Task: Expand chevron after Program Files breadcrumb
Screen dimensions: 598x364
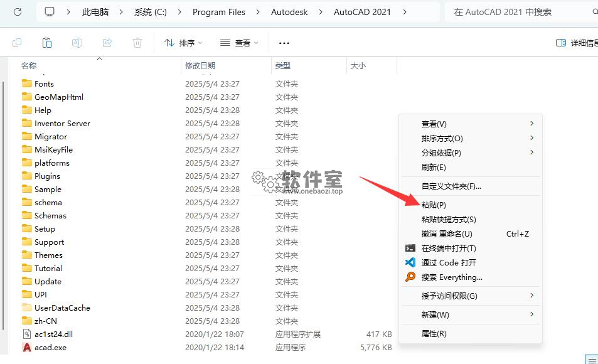Action: (258, 12)
